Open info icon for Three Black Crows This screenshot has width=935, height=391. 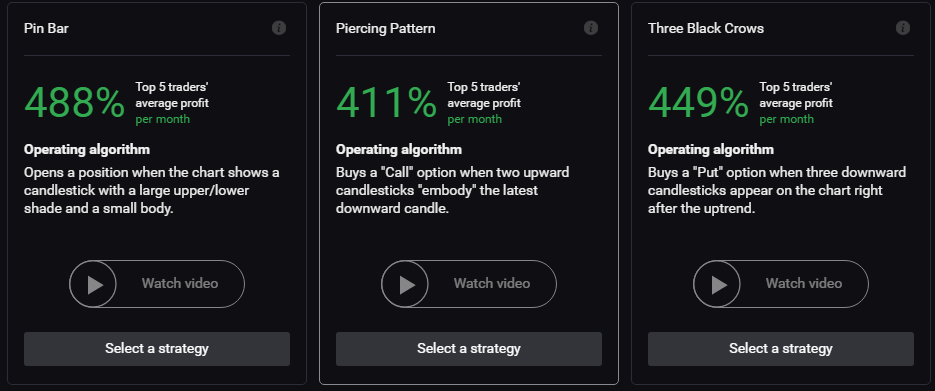pyautogui.click(x=902, y=28)
